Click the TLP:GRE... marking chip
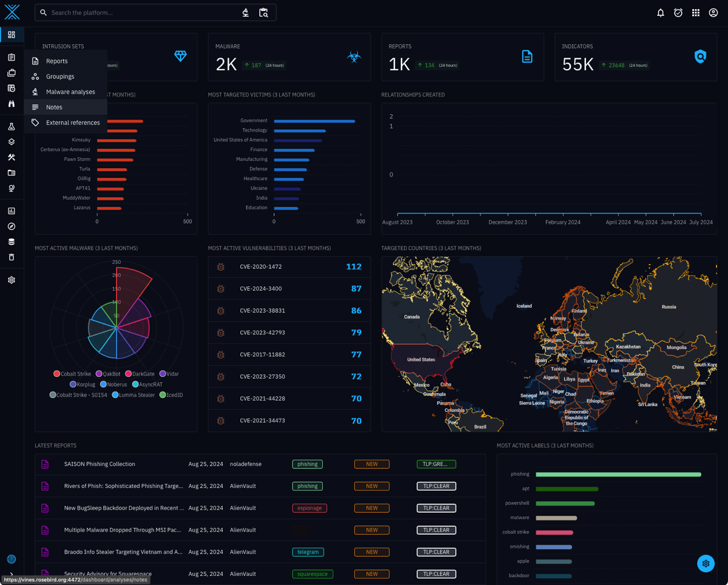Screen dimensions: 728x585 point(436,464)
